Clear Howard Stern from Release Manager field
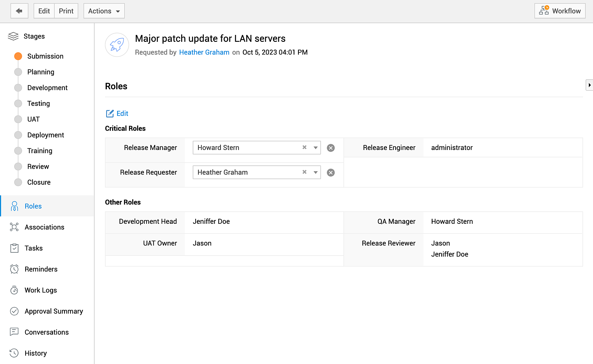Viewport: 593px width, 364px height. pyautogui.click(x=304, y=147)
